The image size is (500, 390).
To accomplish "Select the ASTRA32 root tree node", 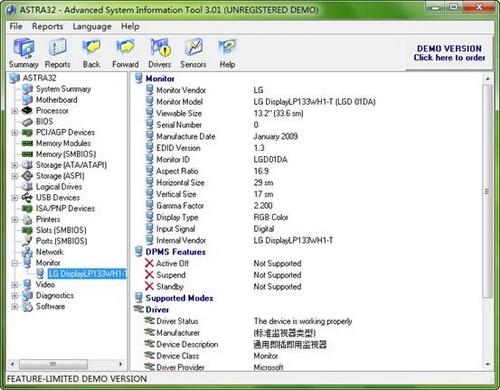I will [39, 78].
